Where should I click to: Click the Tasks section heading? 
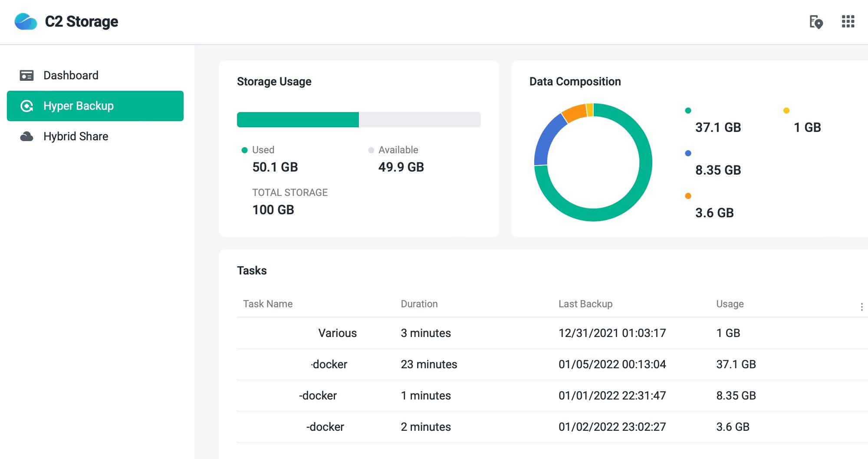point(252,271)
